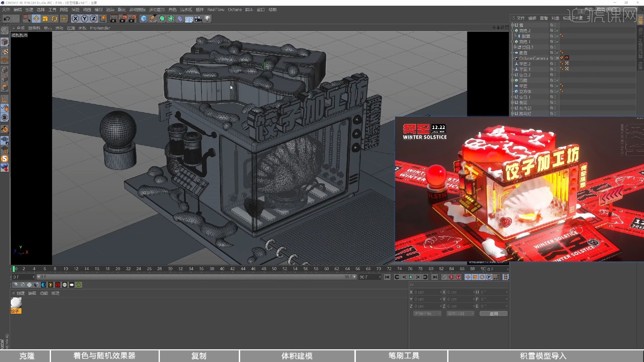Click frame 30 on timeline ruler

click(x=170, y=269)
